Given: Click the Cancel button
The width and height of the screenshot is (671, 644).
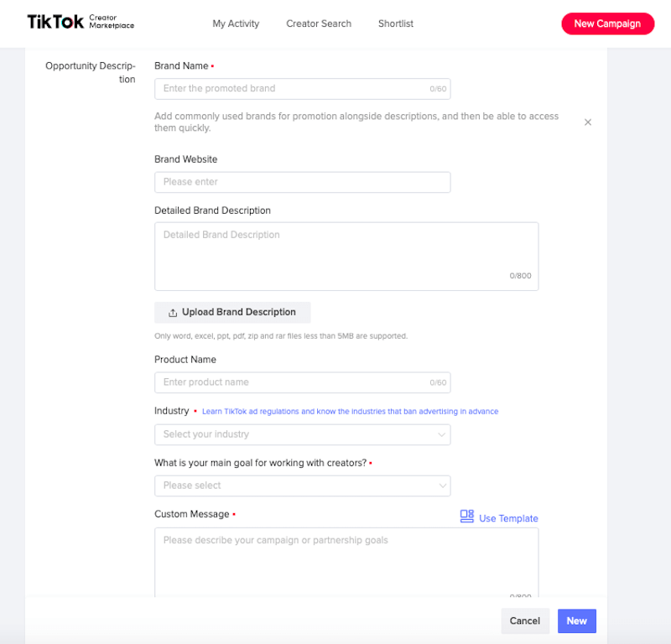Looking at the screenshot, I should pyautogui.click(x=525, y=621).
